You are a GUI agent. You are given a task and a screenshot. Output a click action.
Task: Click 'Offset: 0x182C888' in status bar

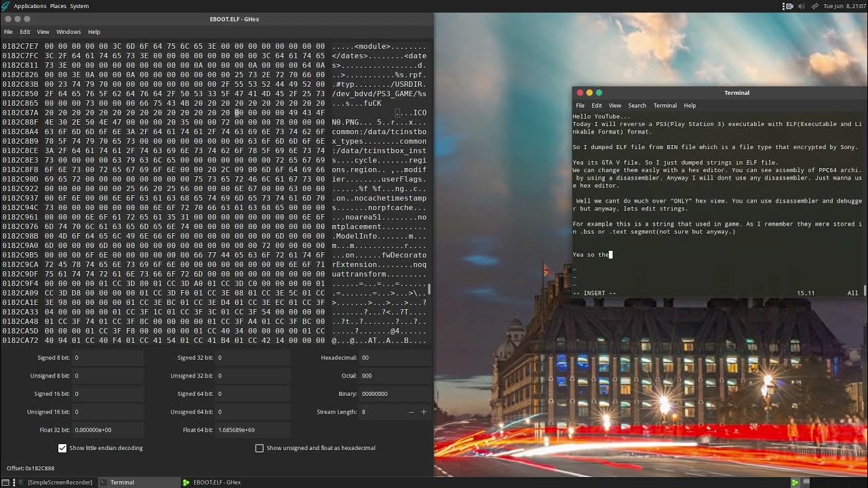[x=31, y=468]
